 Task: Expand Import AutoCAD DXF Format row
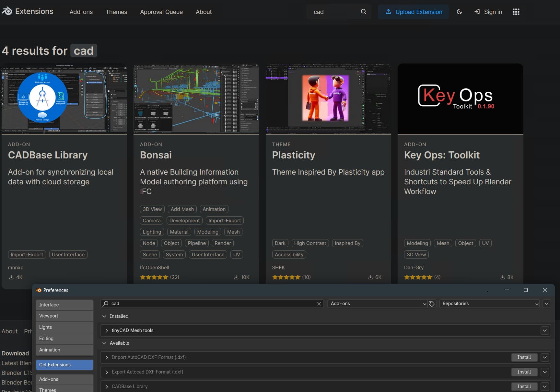(107, 357)
